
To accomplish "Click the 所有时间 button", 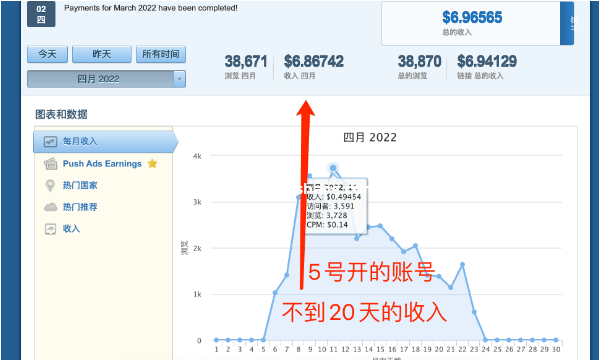I will (x=161, y=54).
